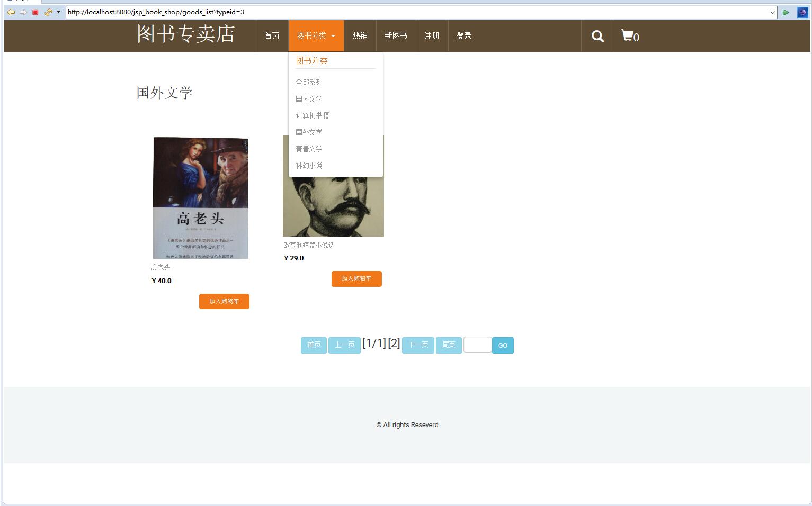812x506 pixels.
Task: Click 加入购物车 under 高老头
Action: pyautogui.click(x=224, y=301)
